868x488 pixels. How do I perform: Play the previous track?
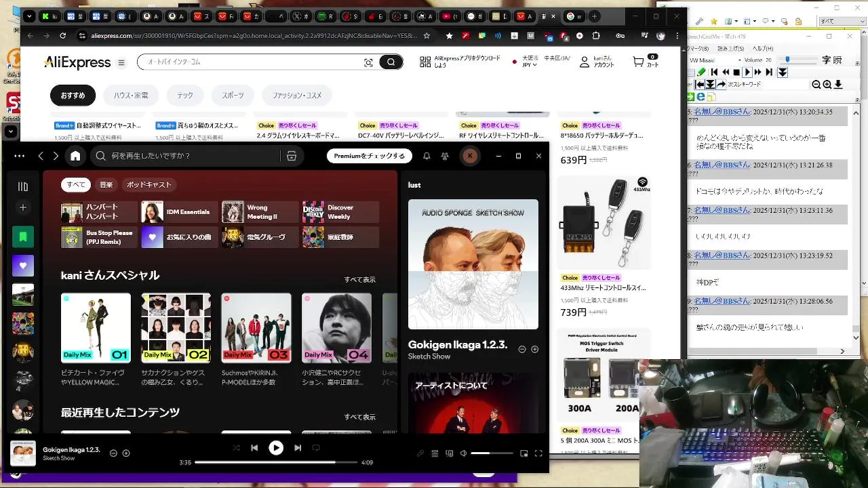(254, 448)
